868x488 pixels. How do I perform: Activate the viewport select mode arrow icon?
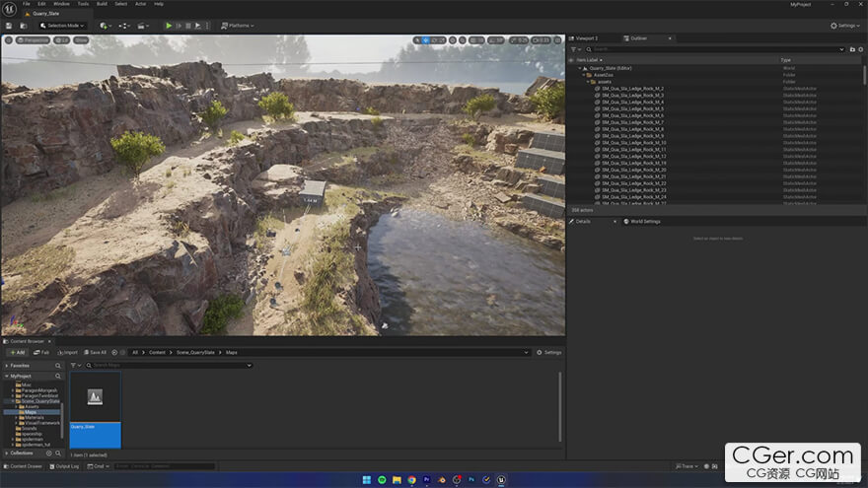[x=417, y=40]
